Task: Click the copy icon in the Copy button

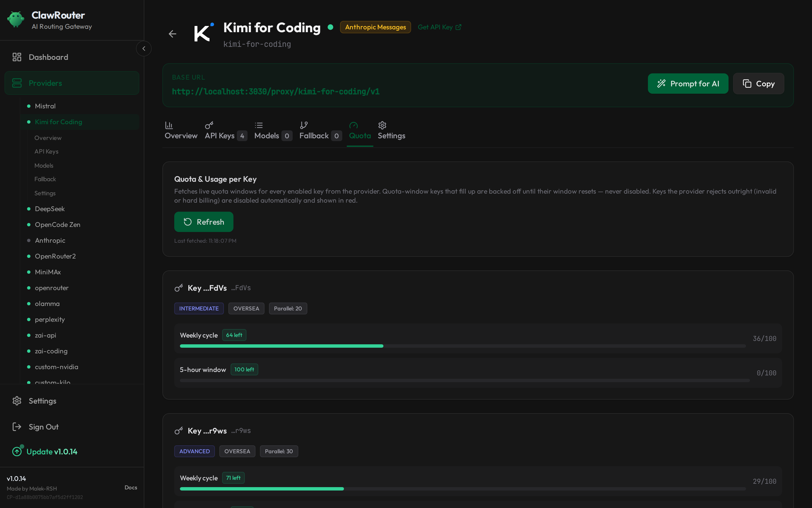Action: [747, 84]
